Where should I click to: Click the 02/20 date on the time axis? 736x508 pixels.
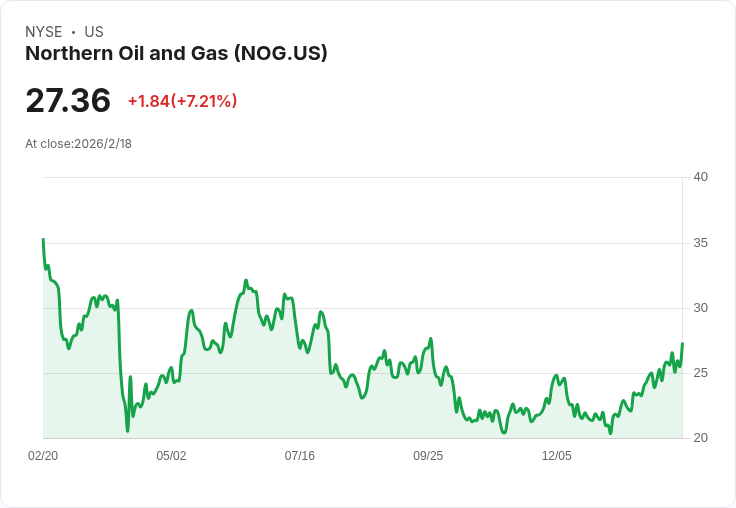(43, 456)
